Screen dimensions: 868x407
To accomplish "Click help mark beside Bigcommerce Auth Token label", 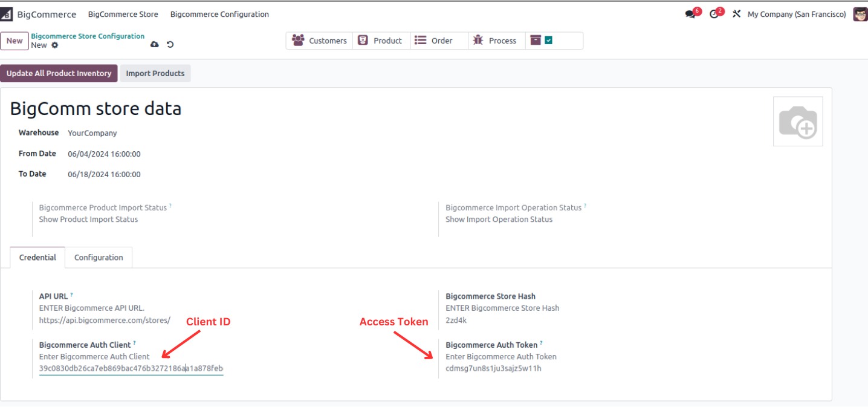I will tap(541, 343).
